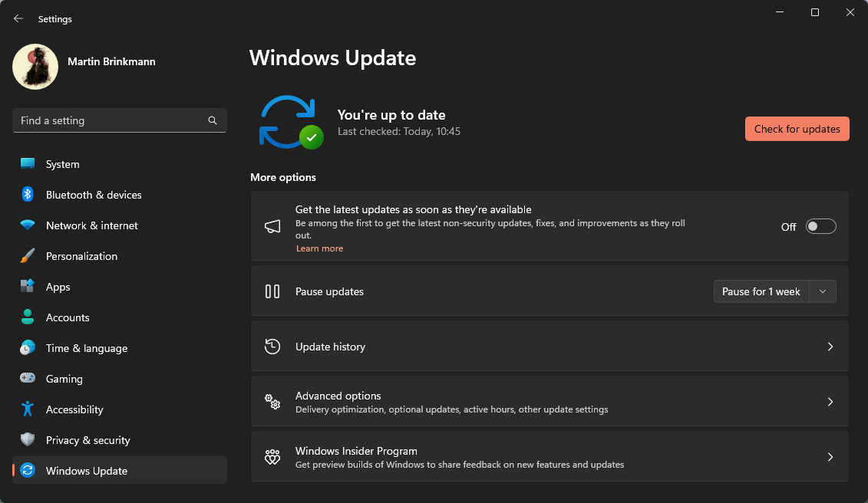Close the Settings window
The height and width of the screenshot is (503, 868).
pyautogui.click(x=850, y=12)
